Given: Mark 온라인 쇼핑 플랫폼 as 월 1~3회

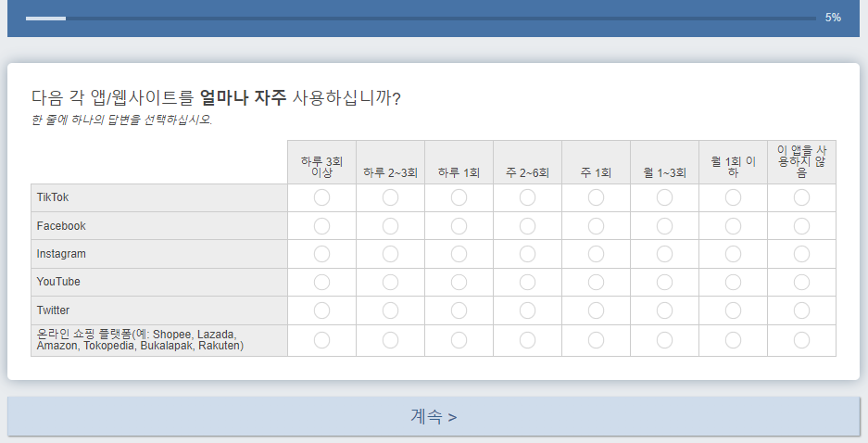Looking at the screenshot, I should (665, 340).
